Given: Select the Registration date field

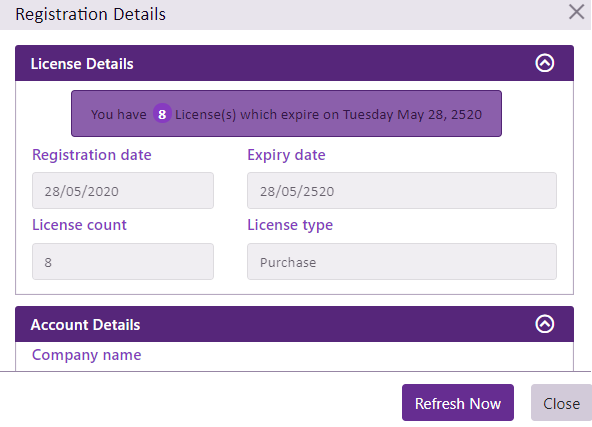Looking at the screenshot, I should click(123, 191).
